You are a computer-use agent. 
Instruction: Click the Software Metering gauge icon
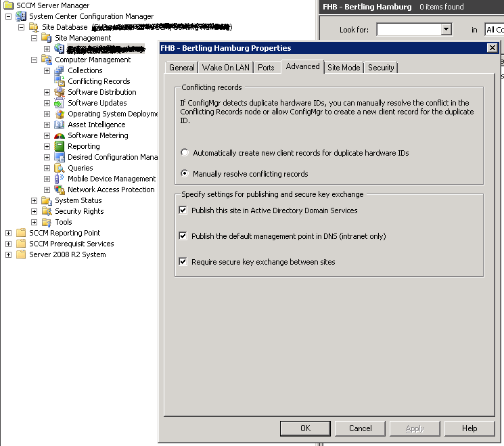tap(60, 136)
